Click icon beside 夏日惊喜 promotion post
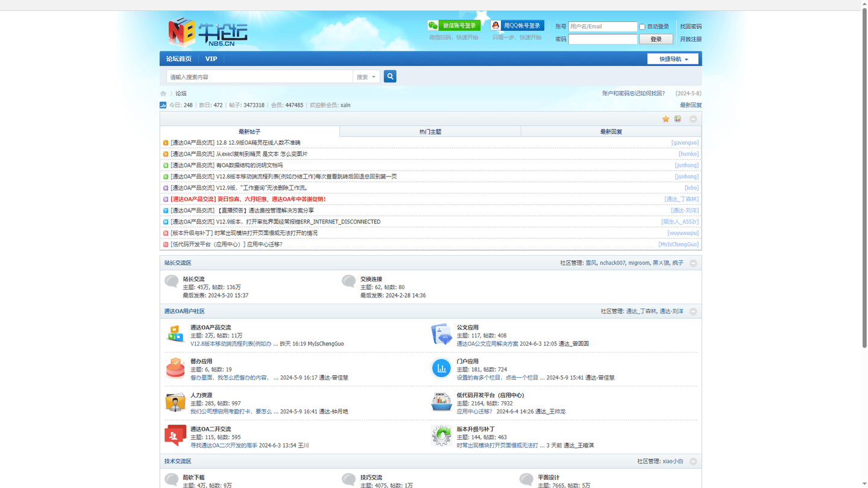The width and height of the screenshot is (868, 488). point(166,199)
